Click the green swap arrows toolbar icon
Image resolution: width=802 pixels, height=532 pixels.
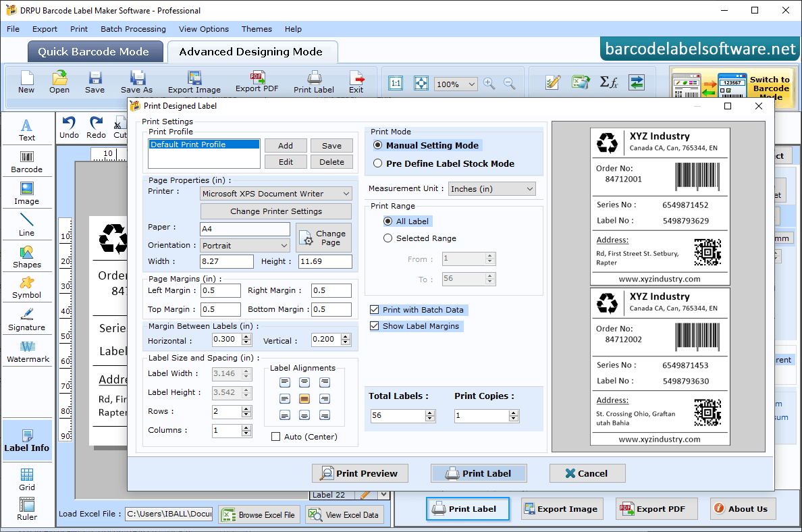pos(637,82)
